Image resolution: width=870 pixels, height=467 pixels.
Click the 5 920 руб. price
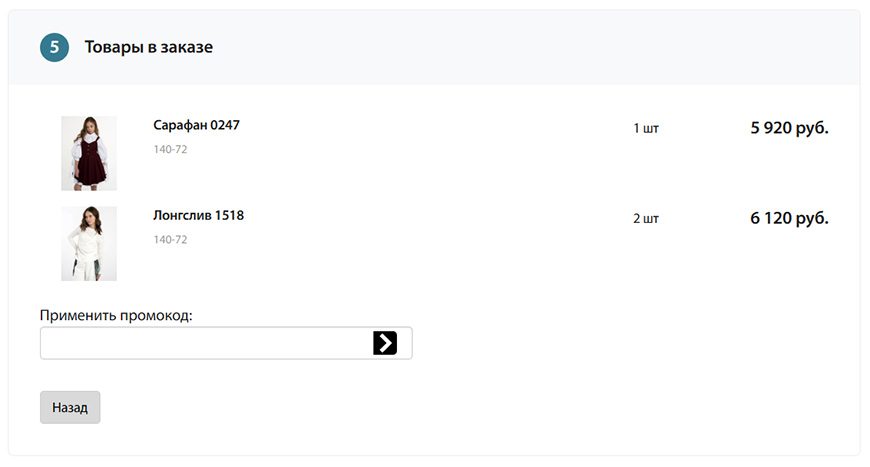point(790,128)
